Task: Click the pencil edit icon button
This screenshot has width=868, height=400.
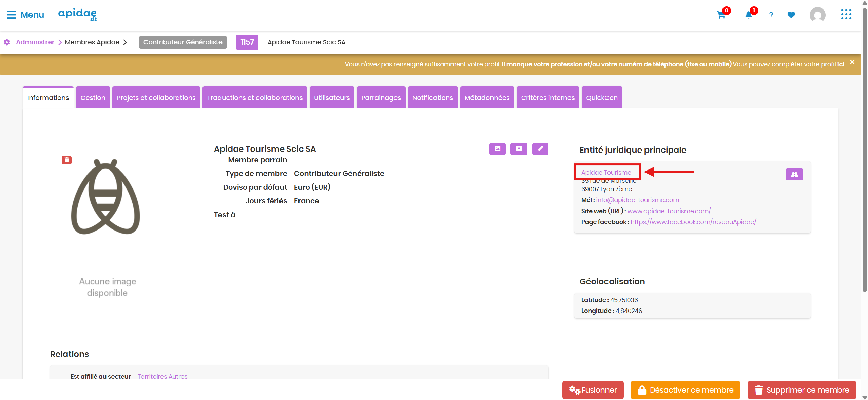Action: tap(540, 149)
